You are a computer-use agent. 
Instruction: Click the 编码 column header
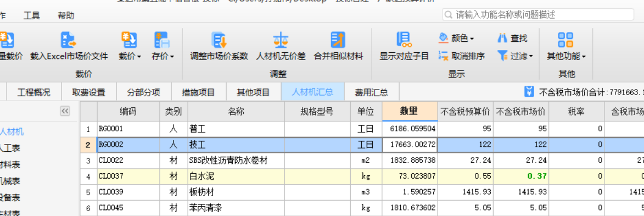click(128, 112)
